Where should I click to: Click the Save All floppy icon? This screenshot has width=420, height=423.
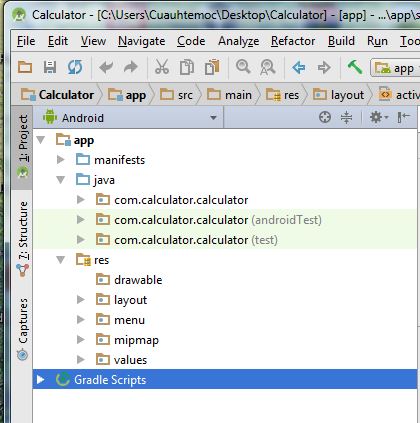(x=50, y=68)
